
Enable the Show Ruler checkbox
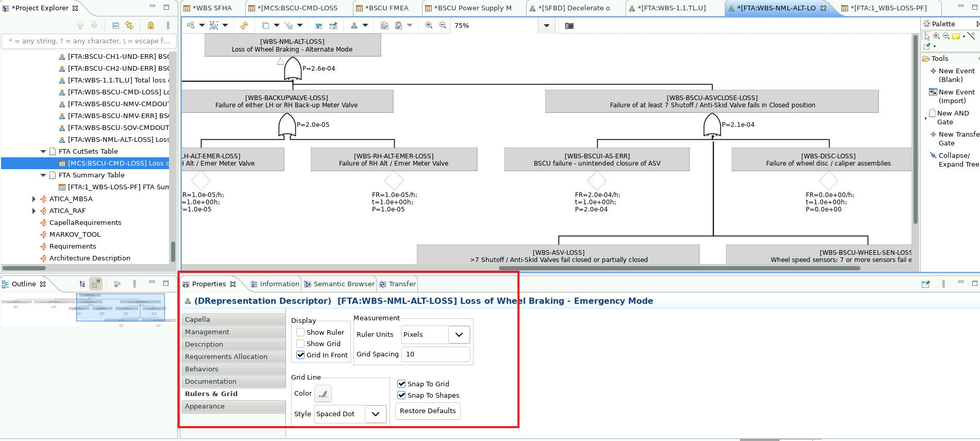tap(300, 332)
